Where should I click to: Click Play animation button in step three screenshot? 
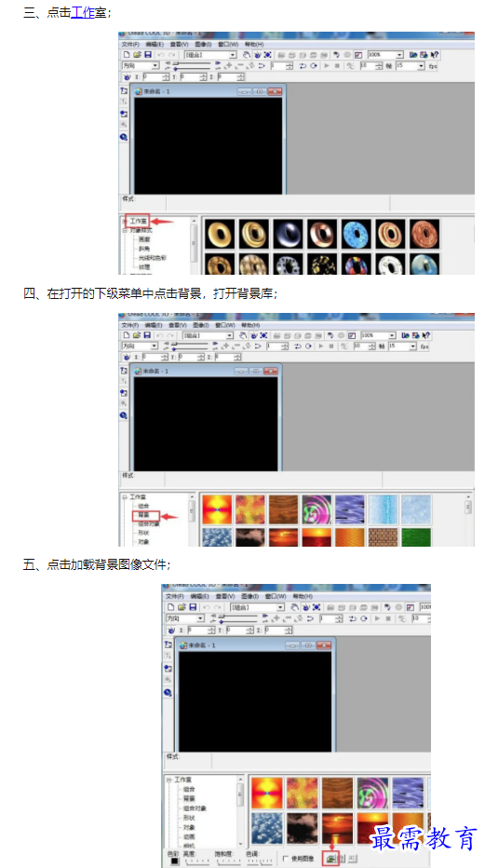tap(327, 66)
